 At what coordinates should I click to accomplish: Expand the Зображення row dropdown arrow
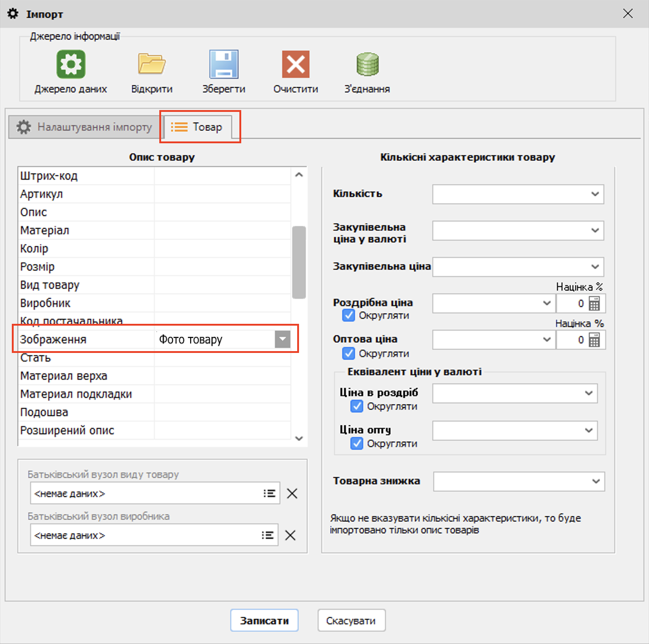[x=282, y=339]
